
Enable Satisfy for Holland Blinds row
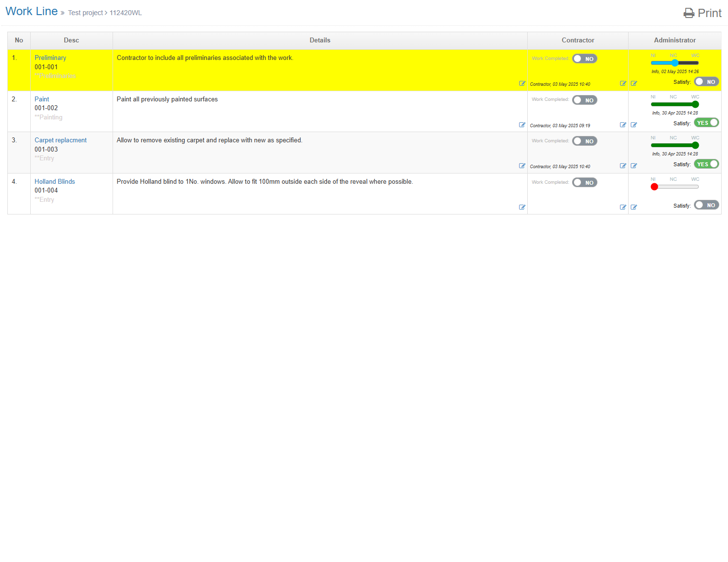pyautogui.click(x=706, y=205)
